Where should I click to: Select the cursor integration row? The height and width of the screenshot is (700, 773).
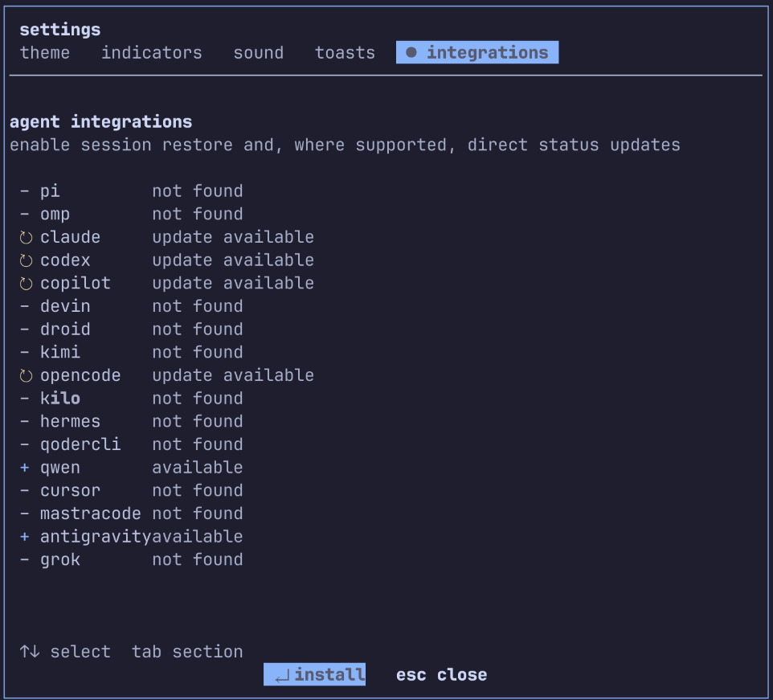[132, 490]
